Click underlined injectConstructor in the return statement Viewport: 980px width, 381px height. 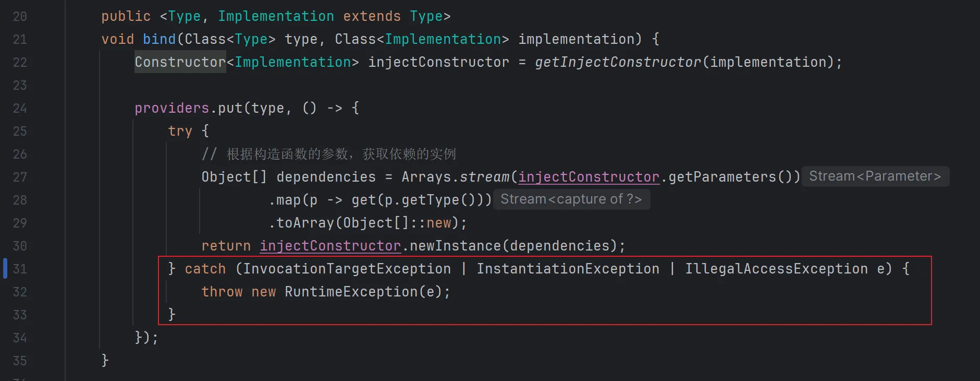pos(330,246)
